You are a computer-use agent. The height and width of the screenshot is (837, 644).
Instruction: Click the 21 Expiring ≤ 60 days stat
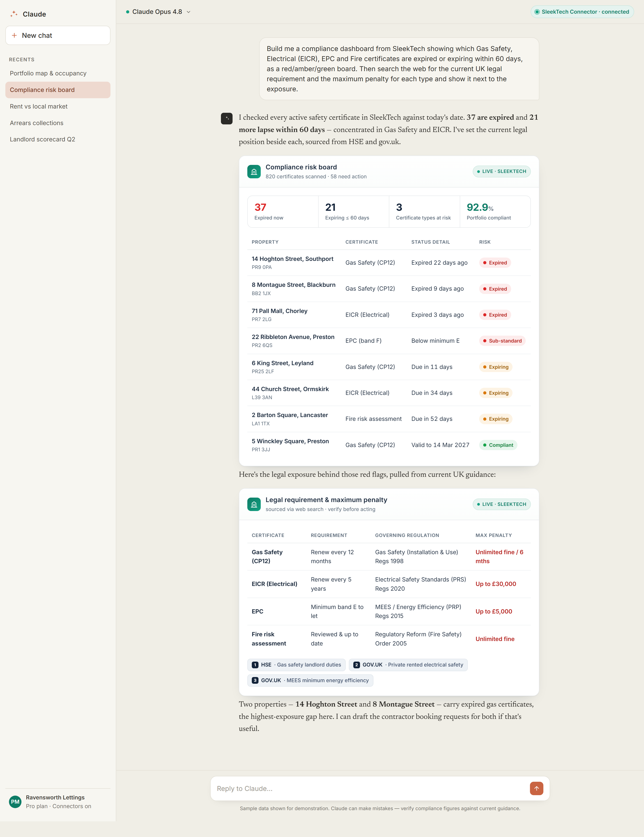click(x=354, y=212)
